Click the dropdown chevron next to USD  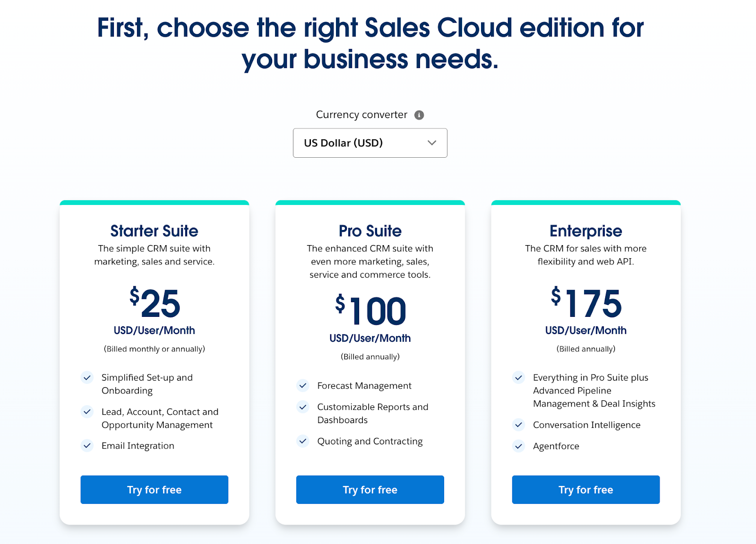[x=431, y=143]
